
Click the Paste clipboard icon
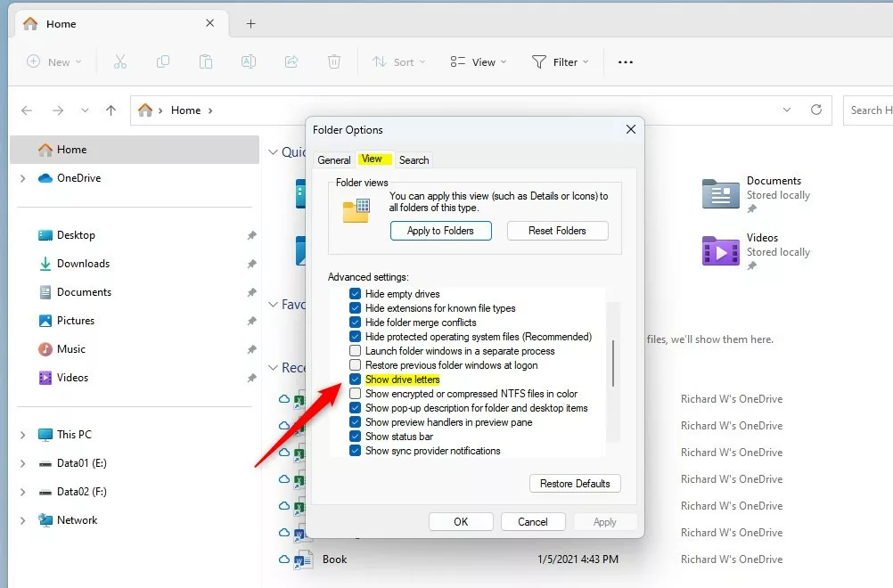click(206, 61)
